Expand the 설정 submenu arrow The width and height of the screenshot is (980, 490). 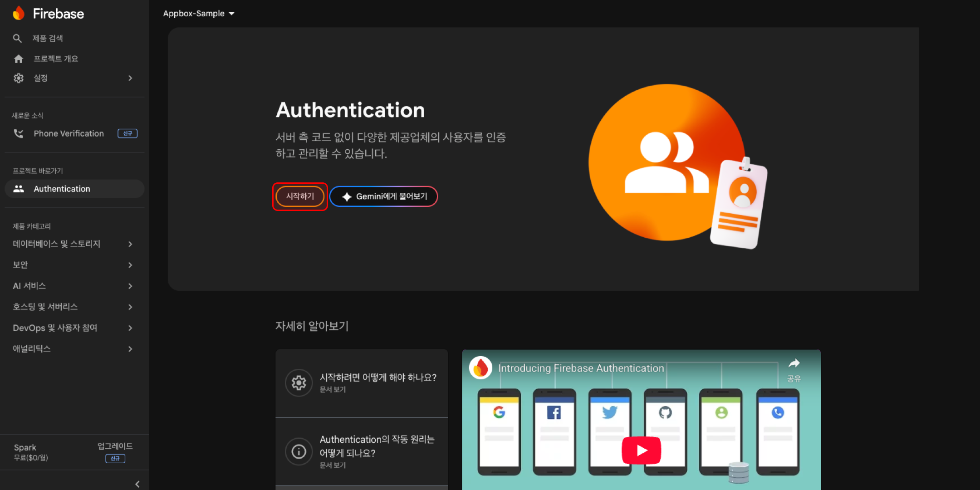coord(130,78)
